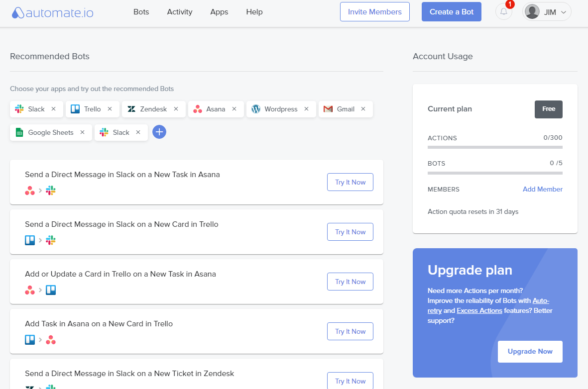Click Asana icon in first bot card
Image resolution: width=588 pixels, height=389 pixels.
tap(30, 191)
